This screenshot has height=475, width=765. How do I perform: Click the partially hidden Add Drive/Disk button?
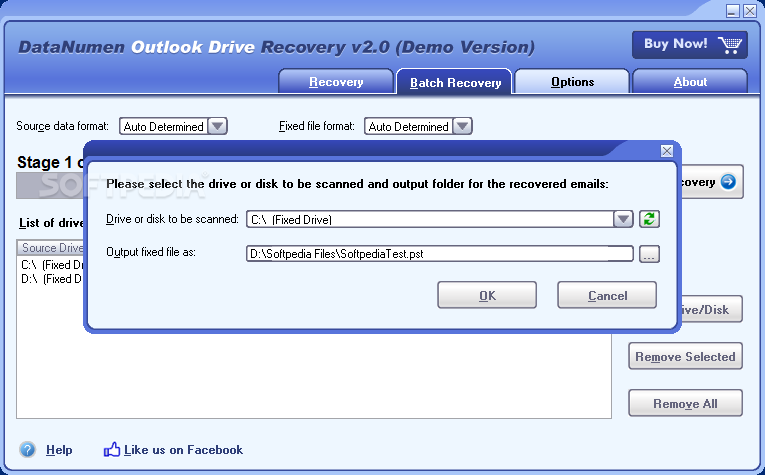pyautogui.click(x=711, y=309)
